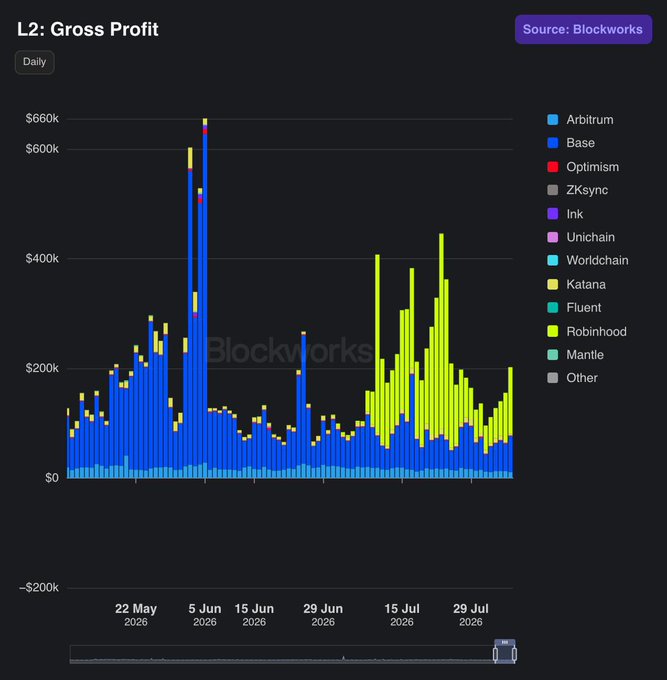This screenshot has height=680, width=667.
Task: Click the Katana legend label
Action: click(586, 284)
